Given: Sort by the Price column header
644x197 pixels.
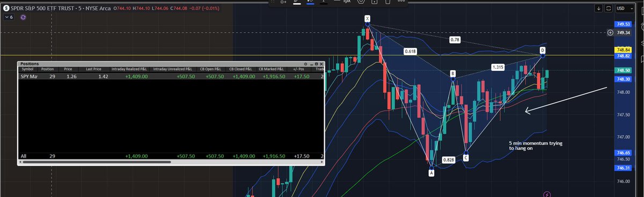Looking at the screenshot, I should (x=68, y=69).
